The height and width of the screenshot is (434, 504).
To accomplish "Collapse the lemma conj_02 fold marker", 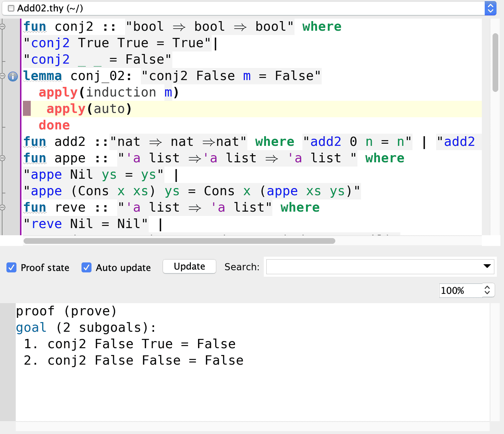I will 3,76.
